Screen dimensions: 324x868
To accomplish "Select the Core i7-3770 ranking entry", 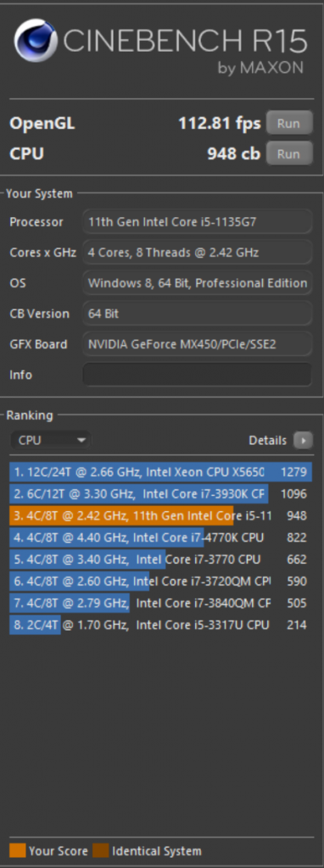I will [160, 559].
